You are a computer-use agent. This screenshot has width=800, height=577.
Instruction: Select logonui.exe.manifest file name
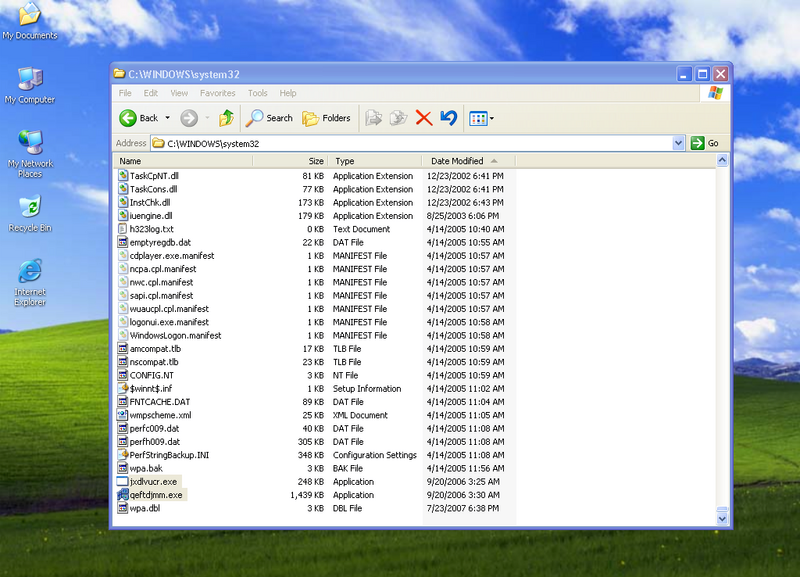pos(169,322)
